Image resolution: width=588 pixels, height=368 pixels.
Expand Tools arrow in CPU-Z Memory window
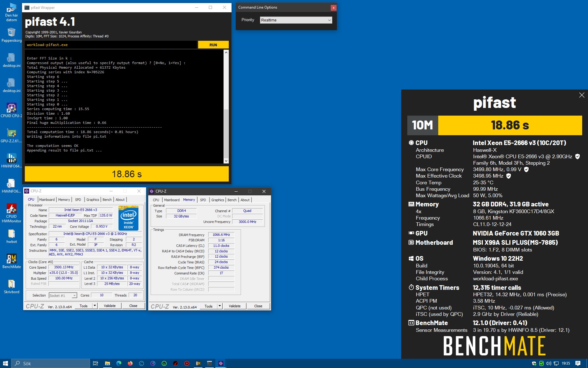click(220, 306)
